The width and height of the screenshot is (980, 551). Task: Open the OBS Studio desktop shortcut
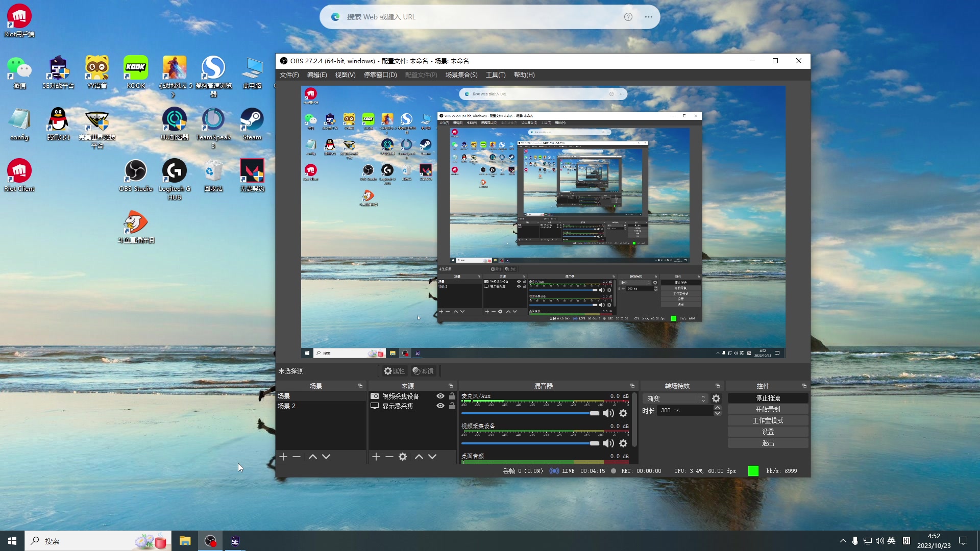136,176
